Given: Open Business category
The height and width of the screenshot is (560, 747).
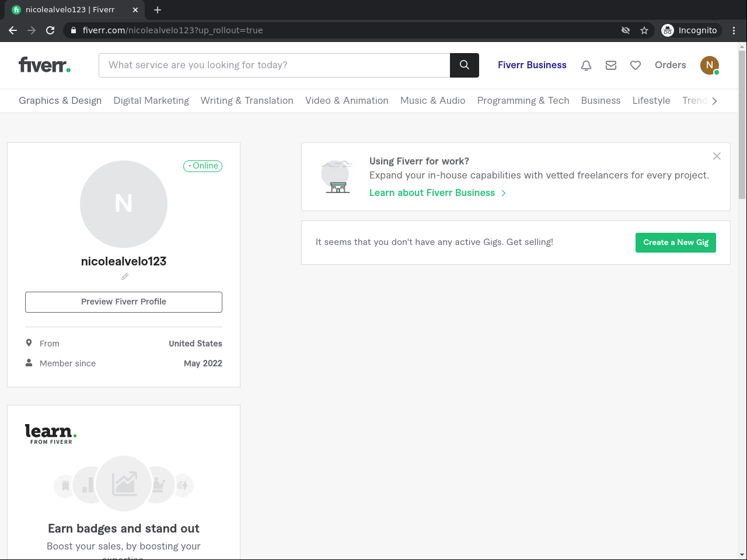Looking at the screenshot, I should pos(601,100).
